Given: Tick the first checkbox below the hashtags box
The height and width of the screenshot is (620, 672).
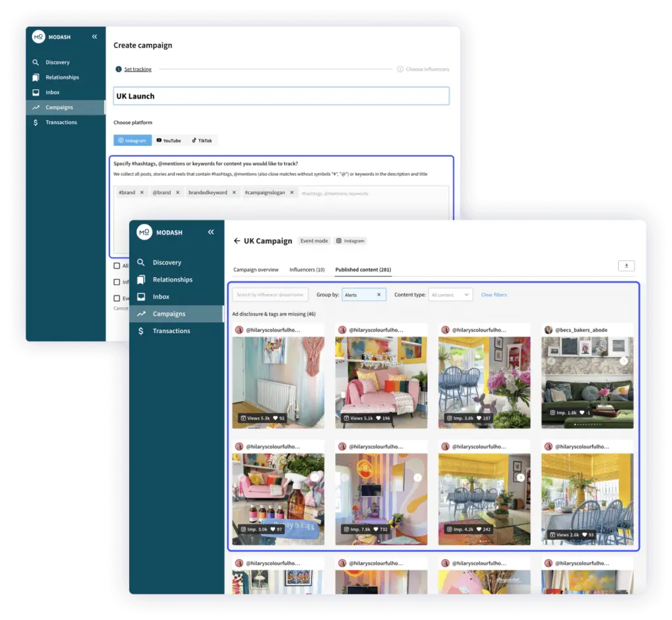Looking at the screenshot, I should click(x=117, y=266).
